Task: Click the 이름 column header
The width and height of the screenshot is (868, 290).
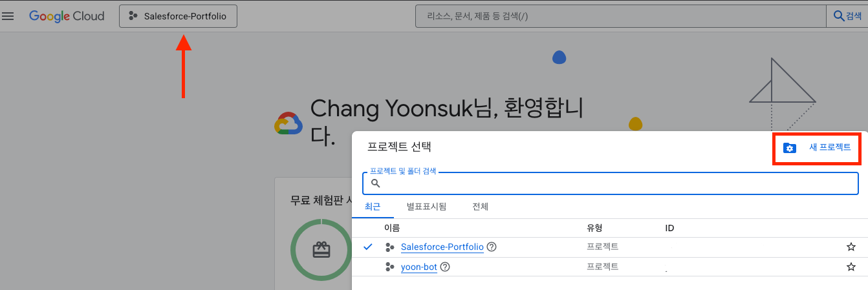Action: [392, 228]
